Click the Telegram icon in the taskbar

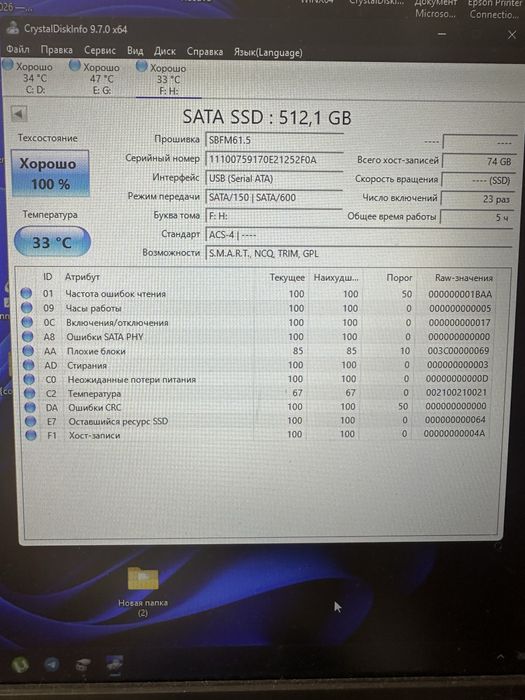coord(51,664)
